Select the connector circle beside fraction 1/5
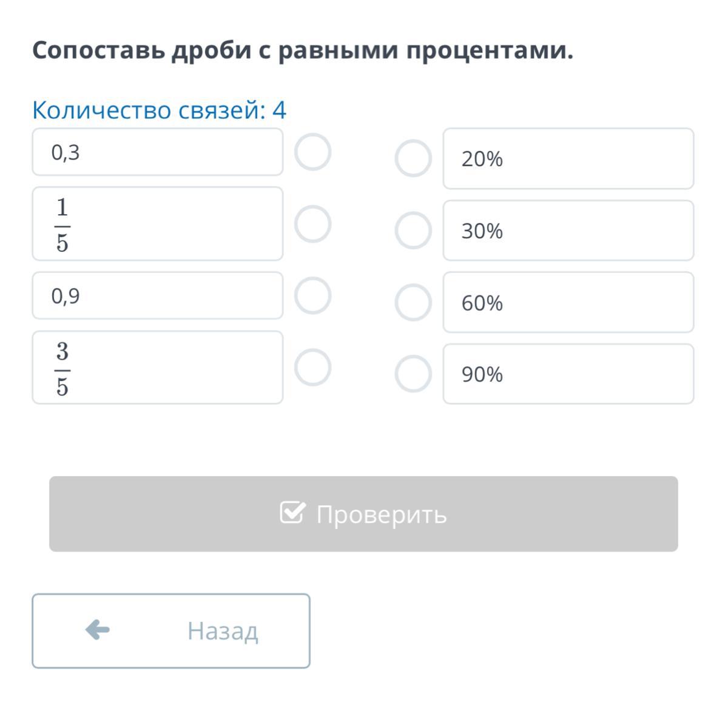 point(312,224)
